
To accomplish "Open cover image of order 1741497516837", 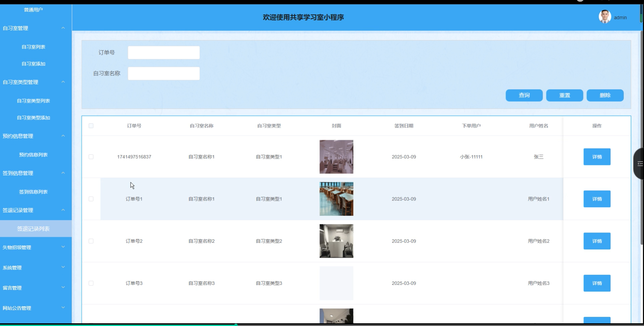I will pos(336,157).
